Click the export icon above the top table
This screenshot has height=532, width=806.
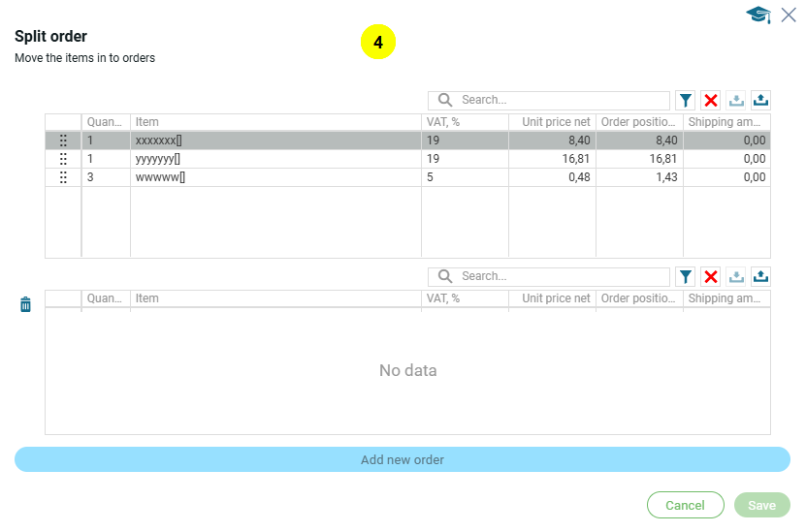[761, 100]
